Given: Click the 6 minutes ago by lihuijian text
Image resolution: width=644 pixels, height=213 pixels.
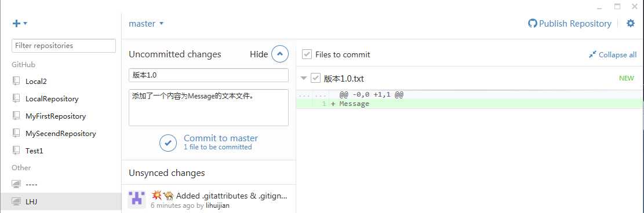Looking at the screenshot, I should pos(190,205).
